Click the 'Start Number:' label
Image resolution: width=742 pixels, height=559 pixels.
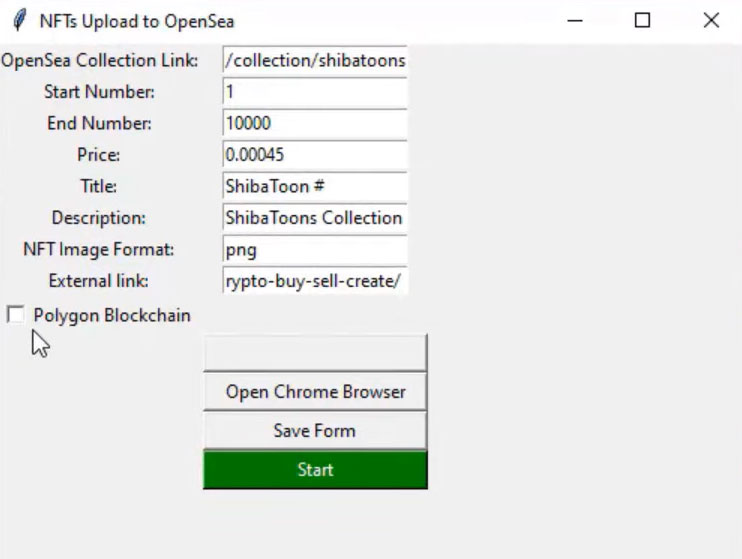point(99,91)
